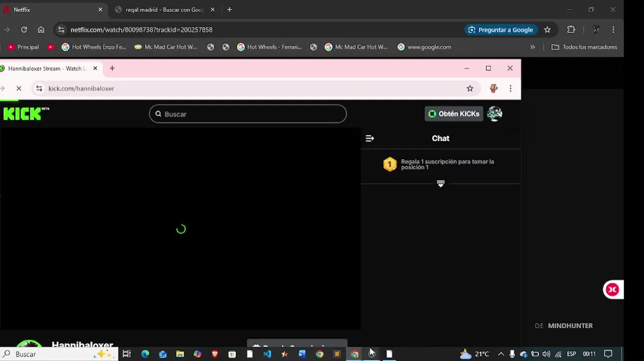This screenshot has height=361, width=644.
Task: Open the Kick window extension icon
Action: [494, 88]
